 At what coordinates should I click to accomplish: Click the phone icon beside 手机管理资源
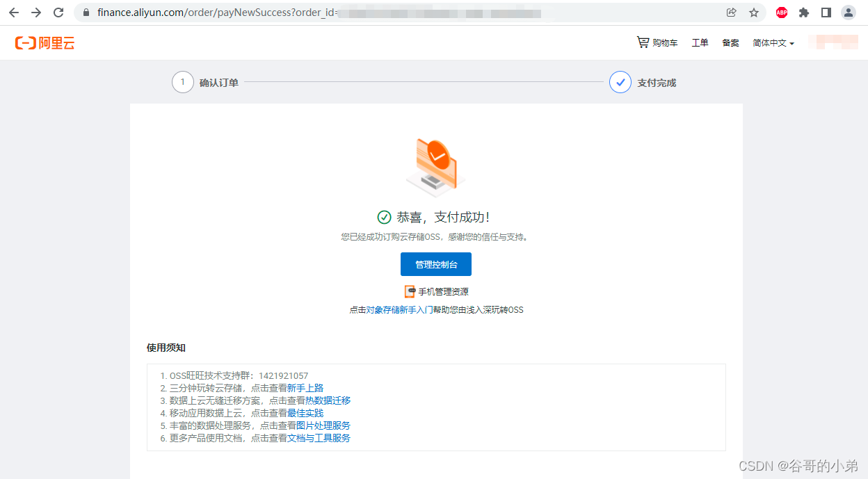pos(409,291)
